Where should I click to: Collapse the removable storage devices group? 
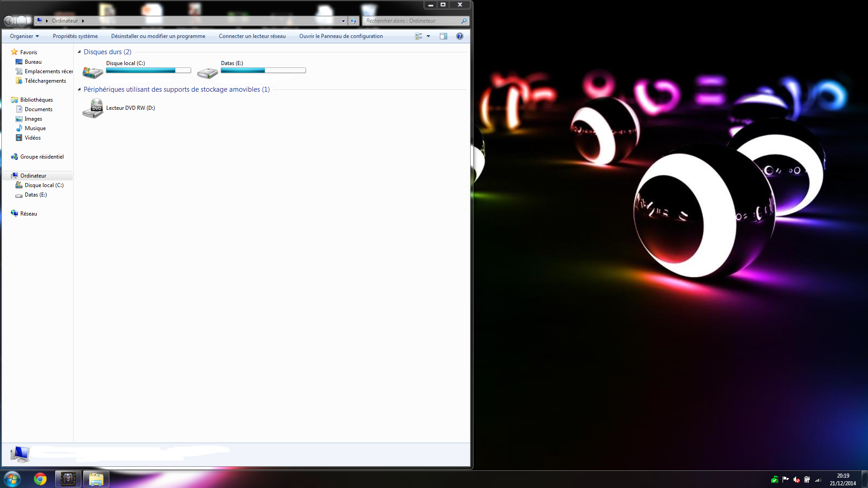79,89
